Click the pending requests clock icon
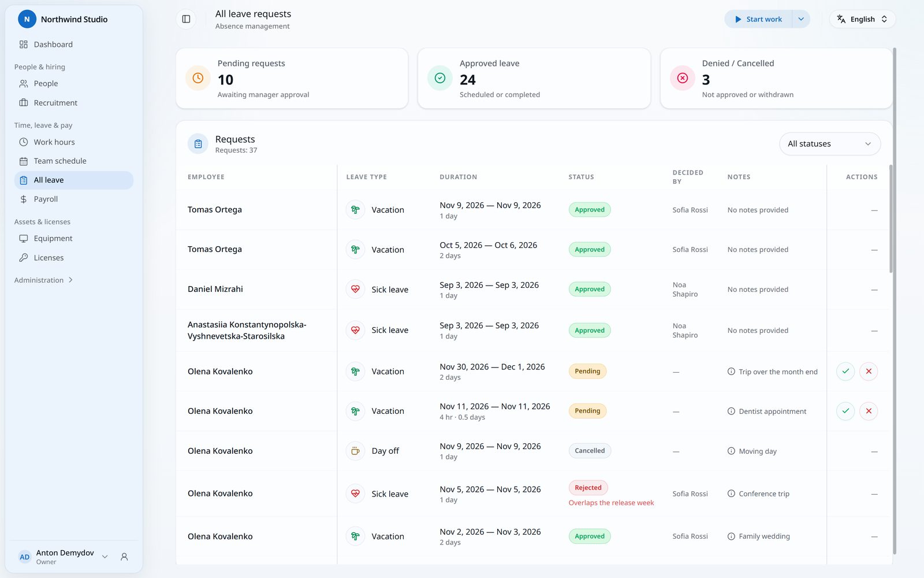924x578 pixels. click(198, 78)
